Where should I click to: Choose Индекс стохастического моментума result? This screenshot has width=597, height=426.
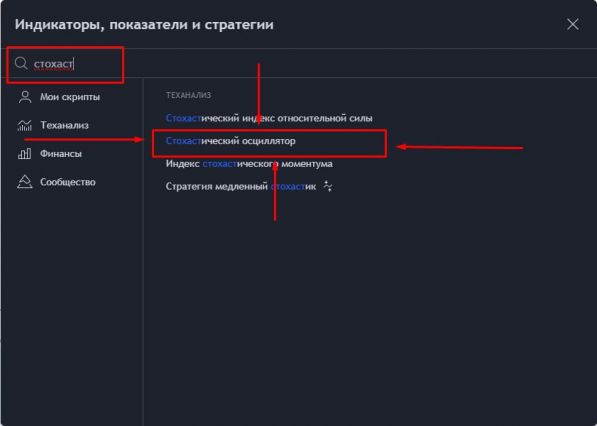tap(249, 164)
